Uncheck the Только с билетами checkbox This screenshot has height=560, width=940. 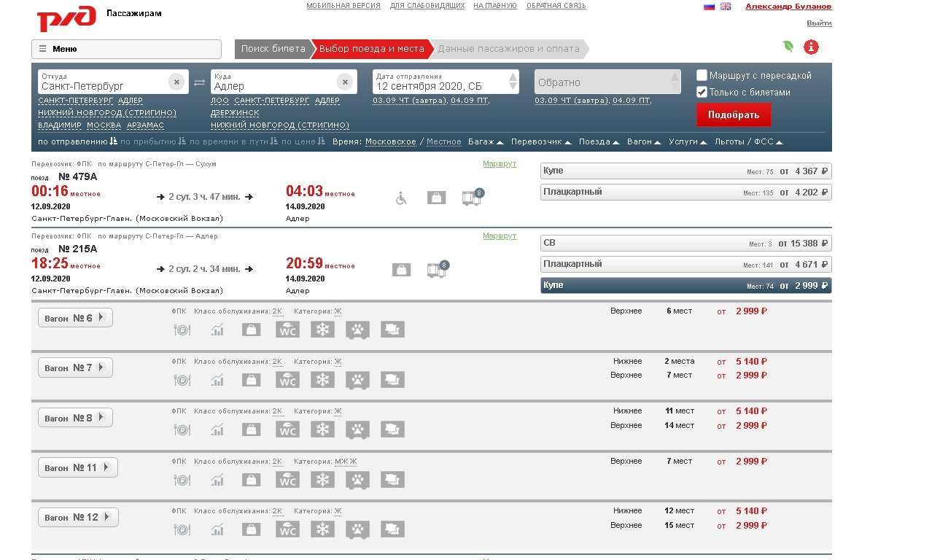click(x=702, y=92)
